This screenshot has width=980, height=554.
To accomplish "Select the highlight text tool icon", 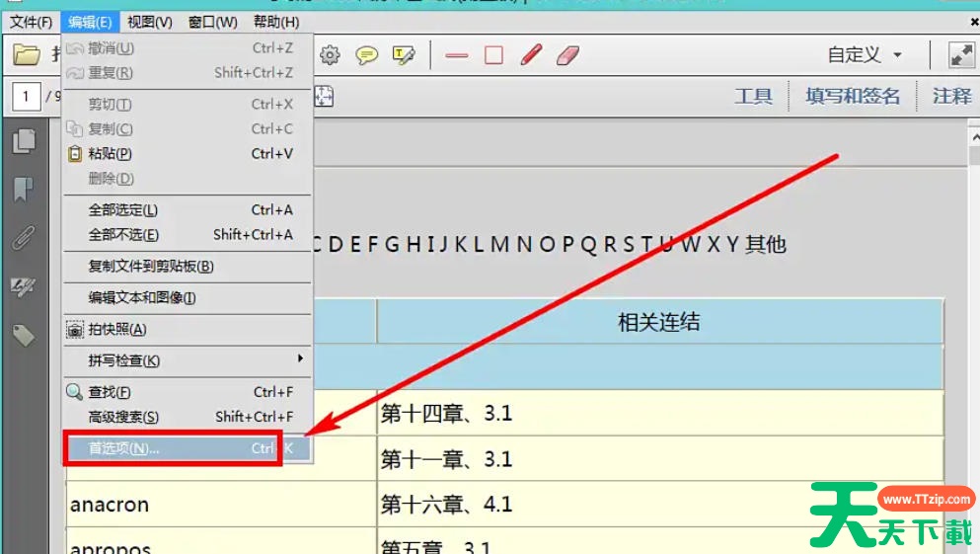I will pos(404,55).
